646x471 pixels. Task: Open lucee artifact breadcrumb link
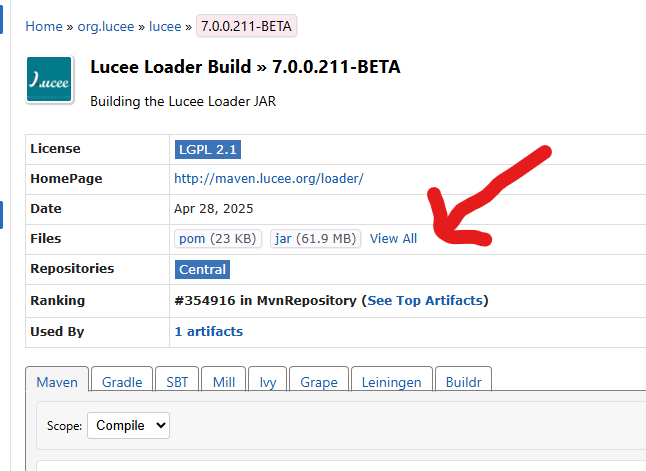pyautogui.click(x=165, y=26)
